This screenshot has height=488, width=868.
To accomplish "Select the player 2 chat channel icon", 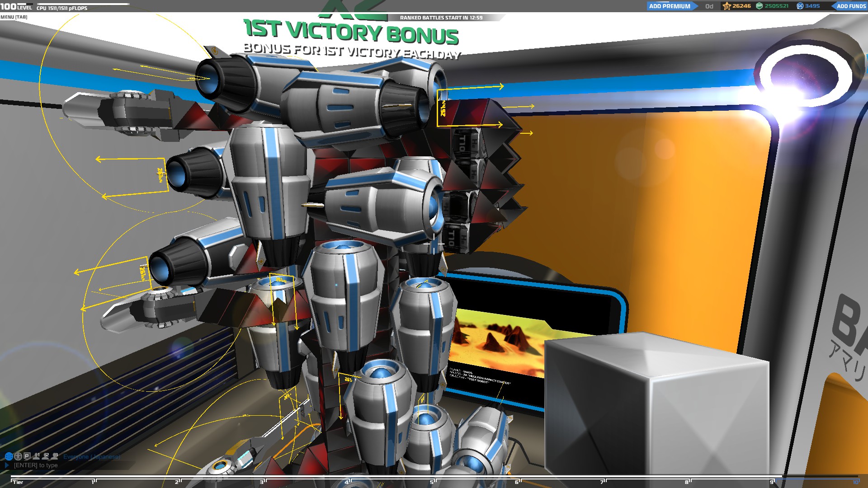I will (x=45, y=456).
